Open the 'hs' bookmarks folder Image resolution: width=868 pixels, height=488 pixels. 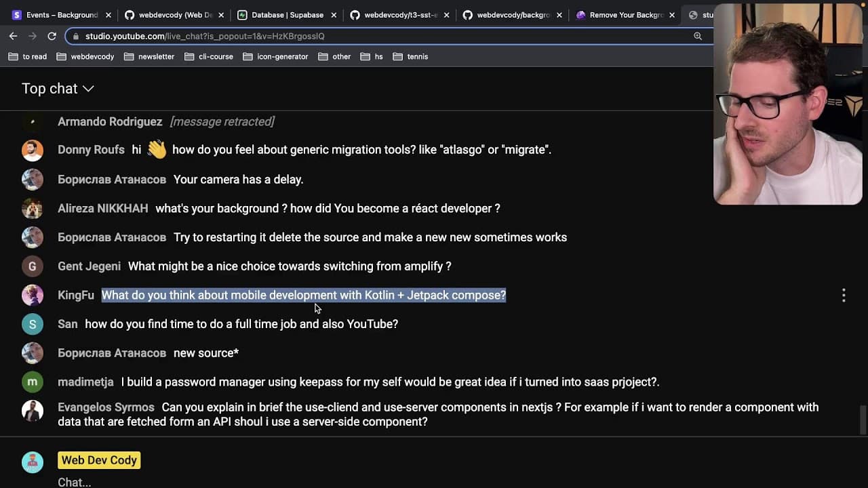click(x=372, y=57)
